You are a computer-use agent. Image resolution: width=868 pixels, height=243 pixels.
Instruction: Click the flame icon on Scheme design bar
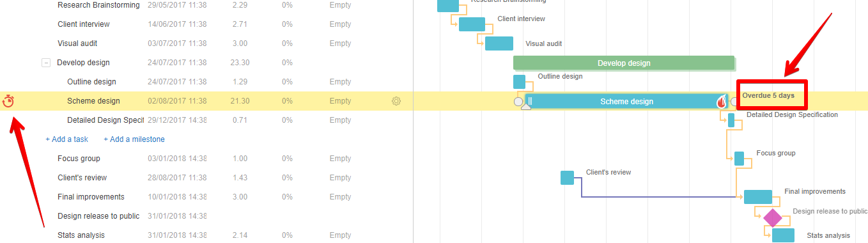pyautogui.click(x=721, y=101)
